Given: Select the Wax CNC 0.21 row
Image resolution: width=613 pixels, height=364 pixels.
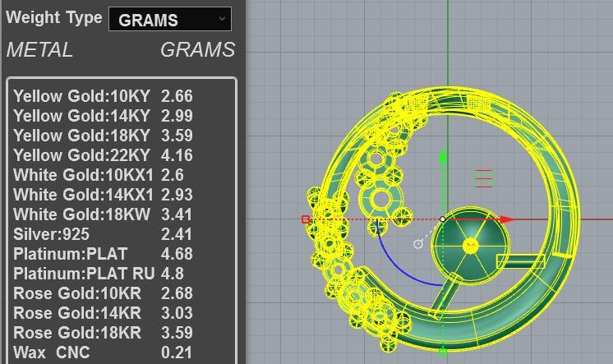Looking at the screenshot, I should [x=104, y=352].
